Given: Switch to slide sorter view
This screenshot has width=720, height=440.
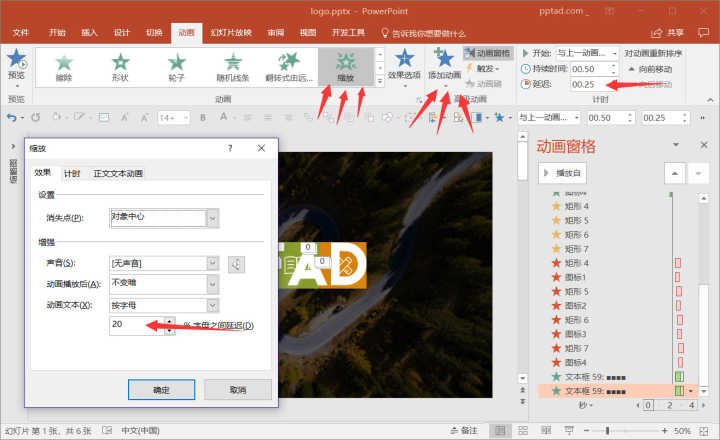Looking at the screenshot, I should [523, 430].
